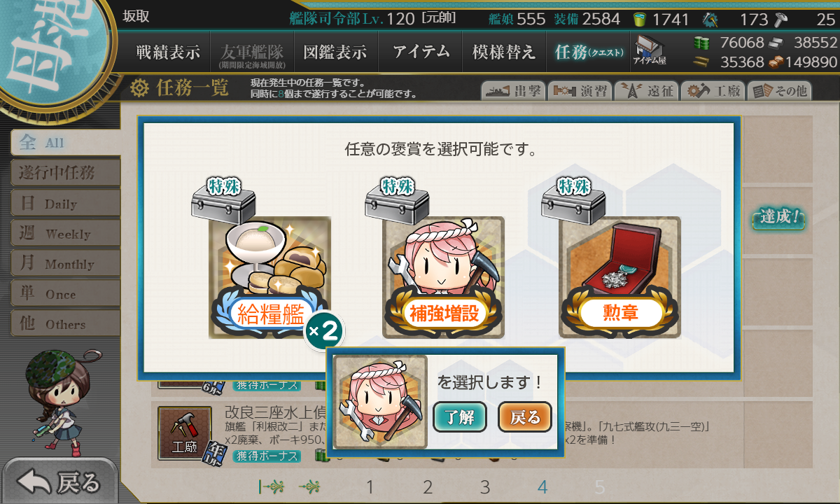This screenshot has width=840, height=504.
Task: Cancel with the orange 戻る button
Action: coord(525,417)
